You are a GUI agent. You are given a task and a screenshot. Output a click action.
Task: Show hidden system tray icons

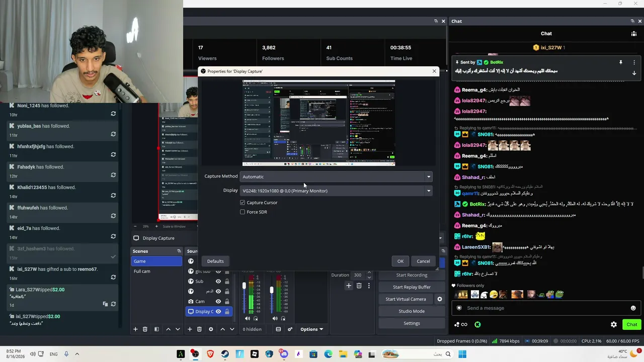[77, 354]
